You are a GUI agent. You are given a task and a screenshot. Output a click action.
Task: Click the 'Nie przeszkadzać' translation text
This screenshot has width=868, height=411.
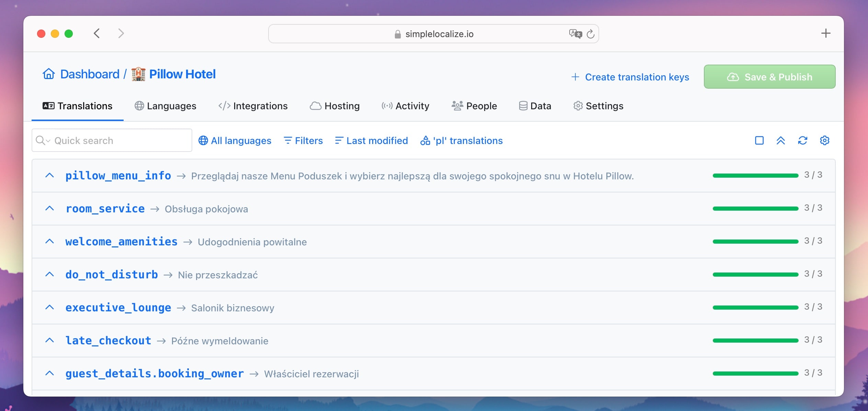coord(218,275)
